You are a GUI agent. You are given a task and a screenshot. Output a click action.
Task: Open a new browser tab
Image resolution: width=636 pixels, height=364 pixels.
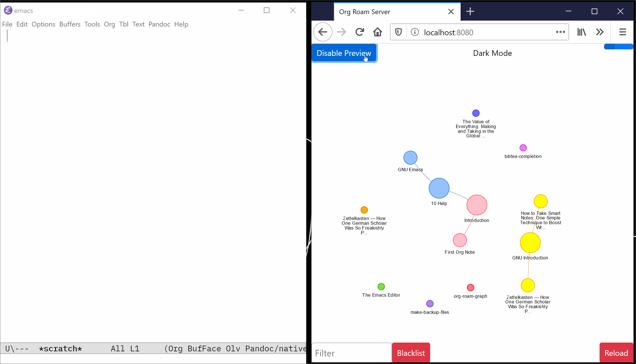(470, 12)
